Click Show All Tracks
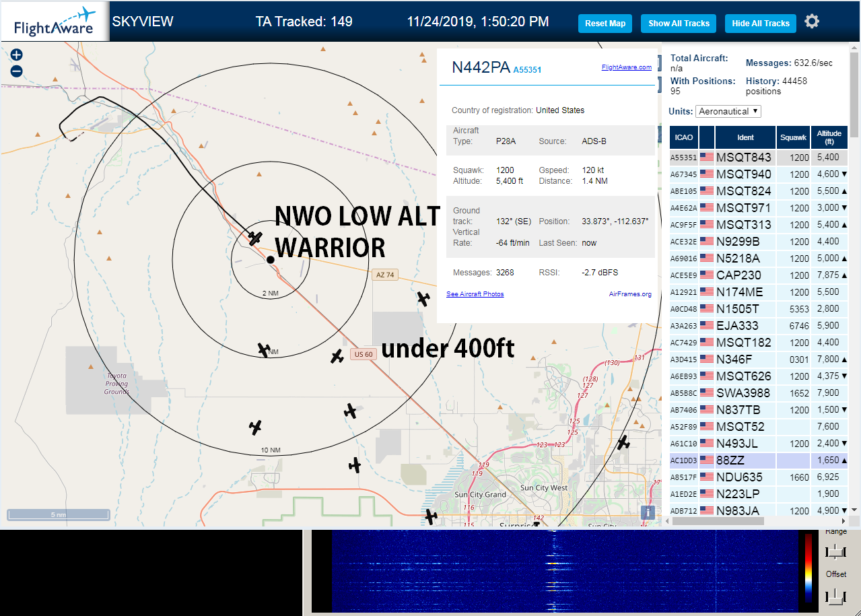The height and width of the screenshot is (616, 861). click(x=679, y=24)
